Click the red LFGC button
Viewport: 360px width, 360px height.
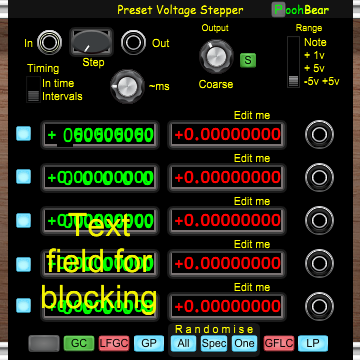(x=114, y=343)
